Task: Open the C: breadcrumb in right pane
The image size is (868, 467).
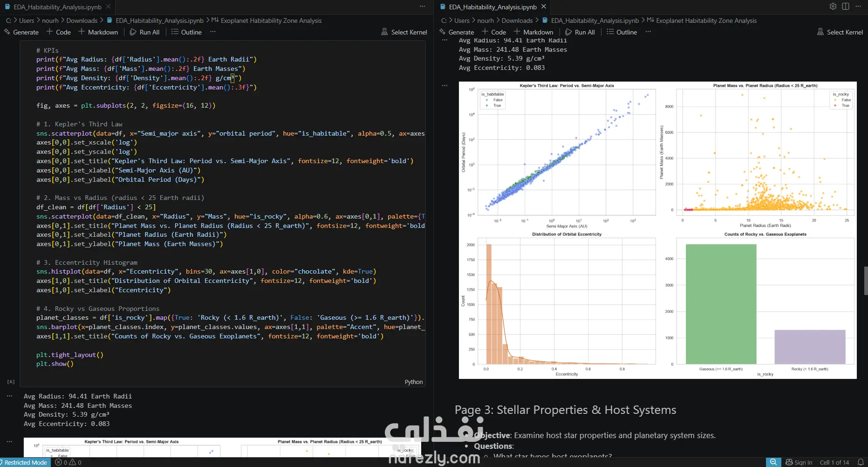Action: click(444, 21)
